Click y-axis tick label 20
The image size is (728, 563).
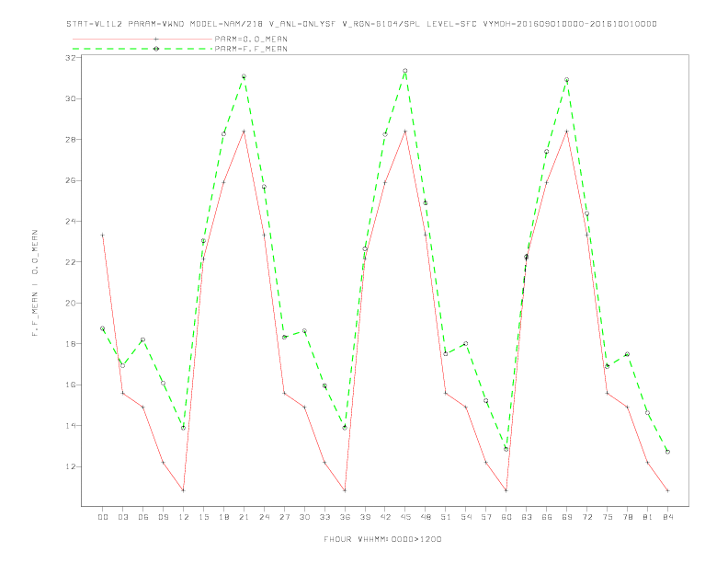71,303
